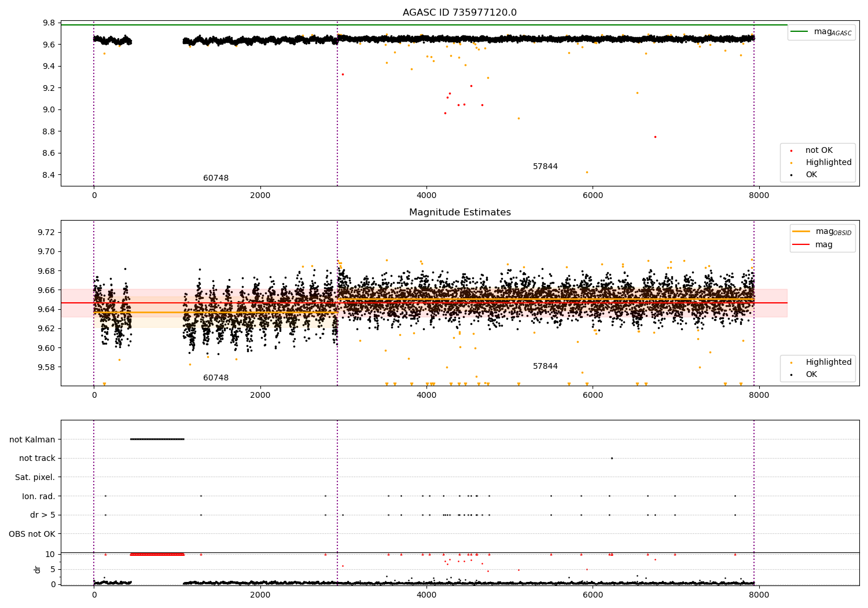
Task: Click x-axis tick '4000' under top plot
Action: 426,196
